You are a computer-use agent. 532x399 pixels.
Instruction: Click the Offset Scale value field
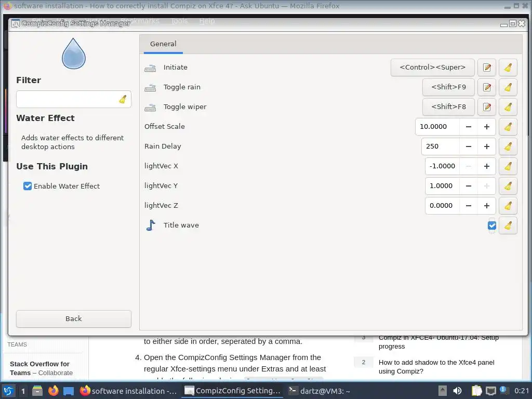437,127
